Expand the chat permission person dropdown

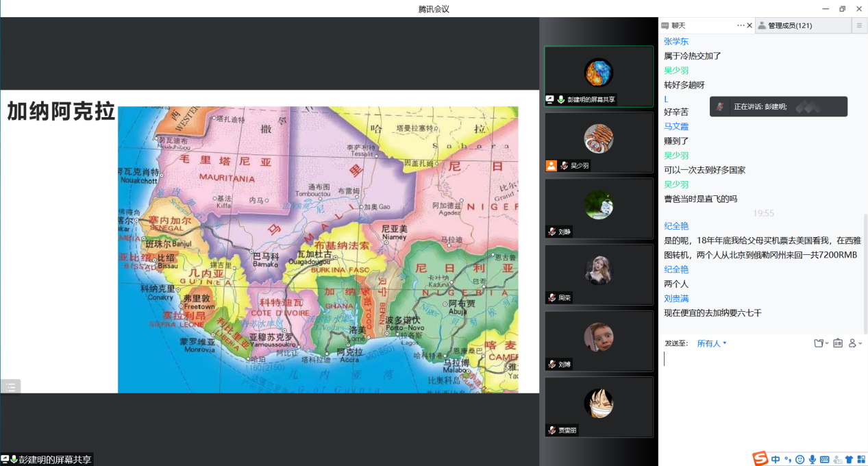[855, 343]
